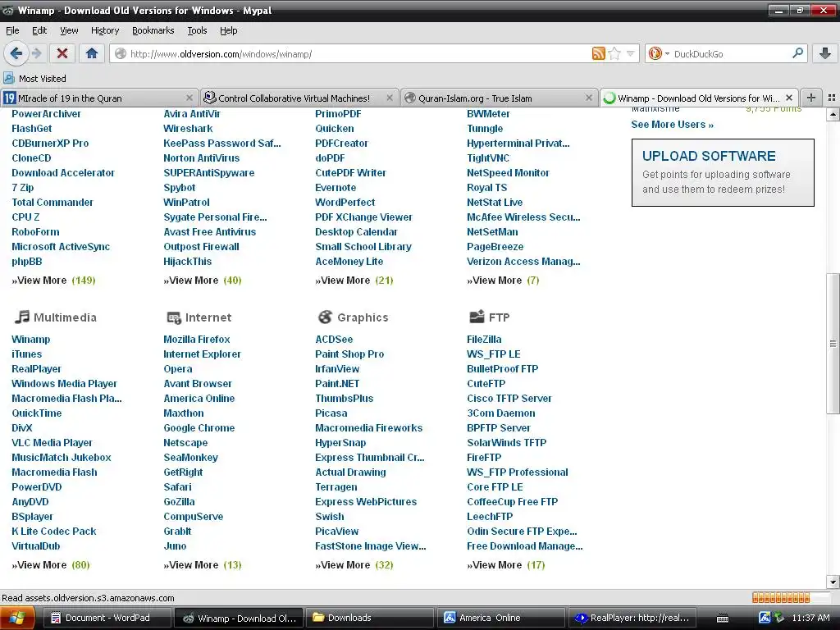Switch to Document - WordPad taskbar button
This screenshot has height=630, width=840.
click(x=107, y=618)
